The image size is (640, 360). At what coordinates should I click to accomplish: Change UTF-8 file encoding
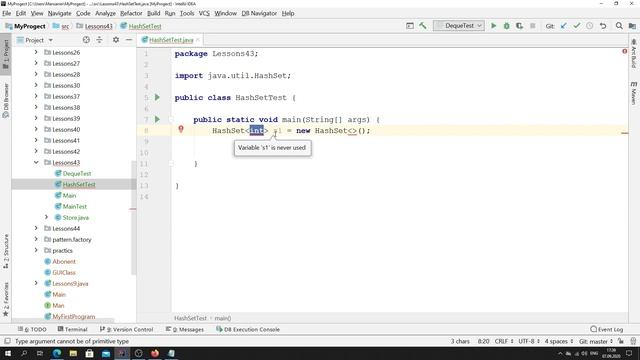point(529,341)
